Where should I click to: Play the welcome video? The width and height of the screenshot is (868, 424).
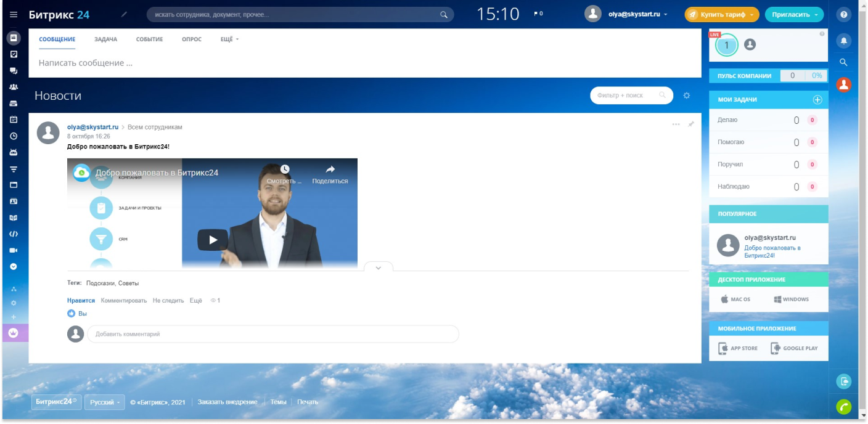tap(213, 240)
